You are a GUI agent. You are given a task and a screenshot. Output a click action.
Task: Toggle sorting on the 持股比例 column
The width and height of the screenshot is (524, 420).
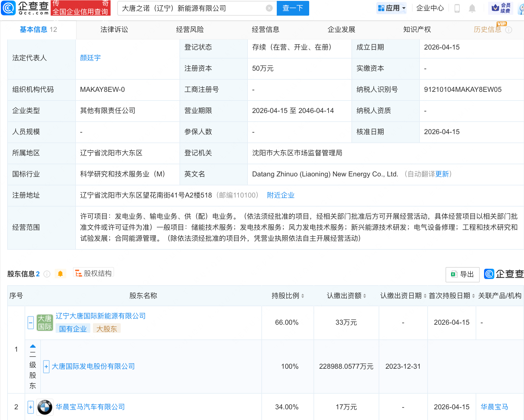tap(303, 296)
